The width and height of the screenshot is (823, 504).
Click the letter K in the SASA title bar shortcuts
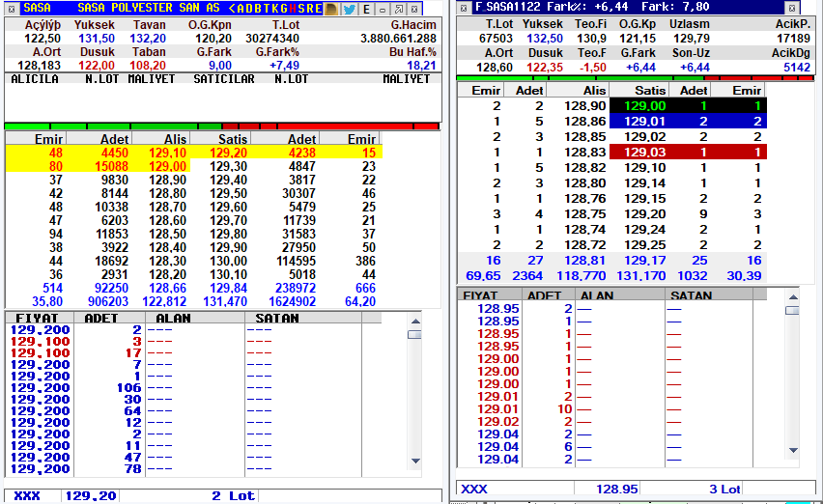coord(274,9)
